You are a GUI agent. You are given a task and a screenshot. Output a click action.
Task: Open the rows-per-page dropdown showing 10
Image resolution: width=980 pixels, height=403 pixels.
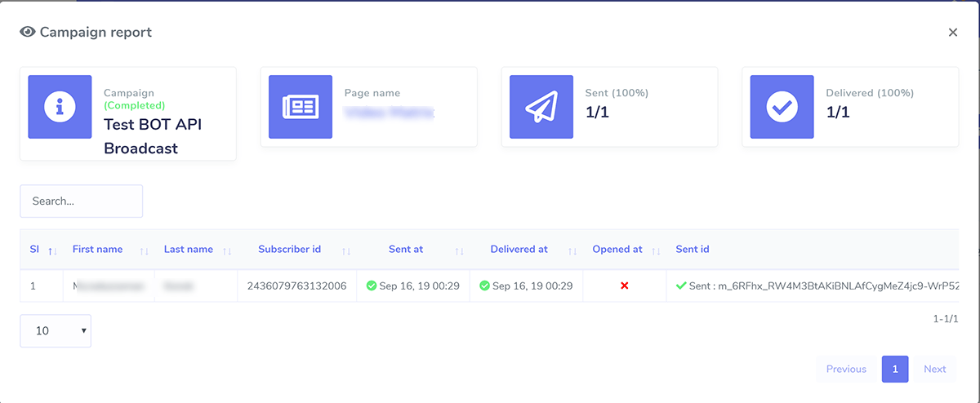pyautogui.click(x=56, y=331)
